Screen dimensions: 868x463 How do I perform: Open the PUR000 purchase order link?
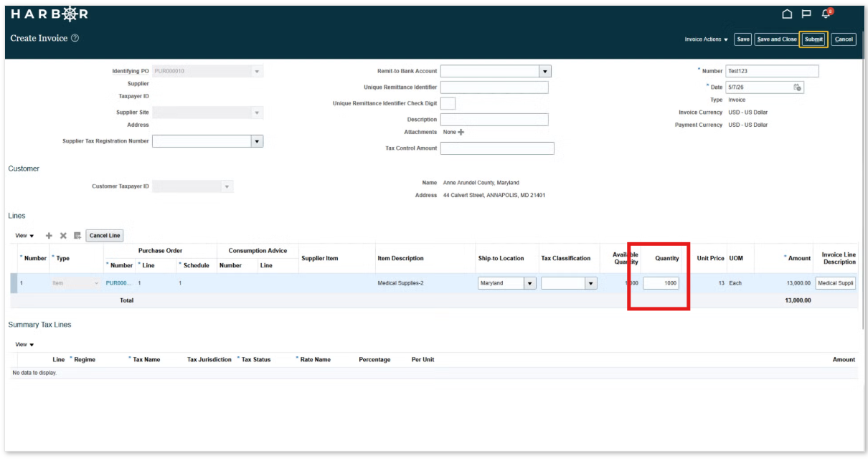coord(119,283)
